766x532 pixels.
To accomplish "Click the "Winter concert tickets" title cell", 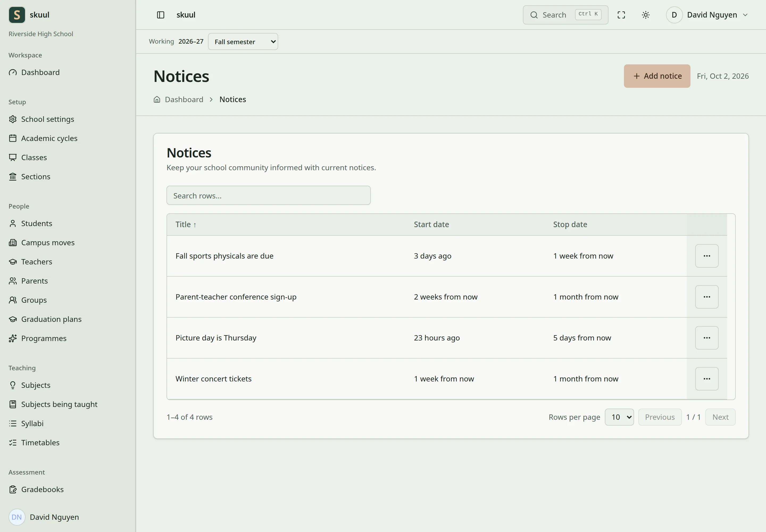I will [x=213, y=379].
